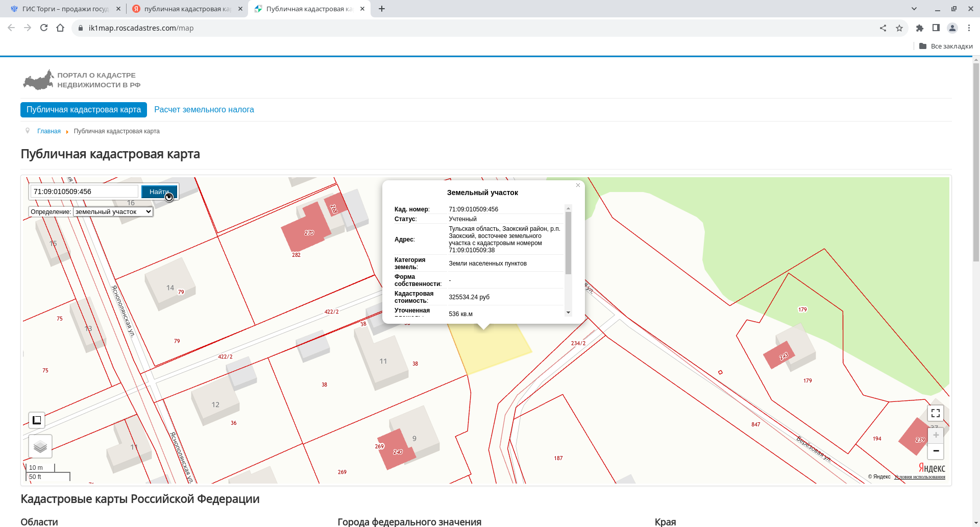Bookmark this page with star icon

(x=899, y=28)
